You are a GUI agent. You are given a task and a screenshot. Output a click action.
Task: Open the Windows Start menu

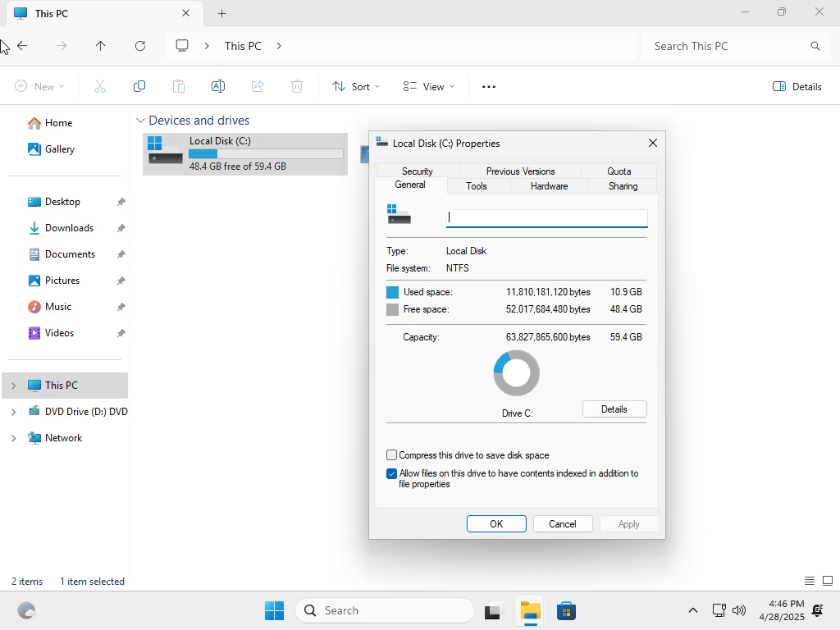point(274,610)
